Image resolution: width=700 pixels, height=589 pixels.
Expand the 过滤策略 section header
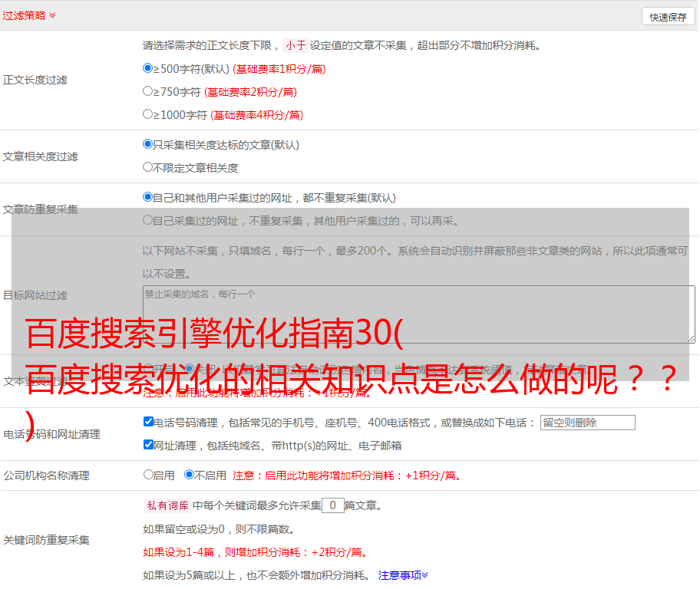29,15
